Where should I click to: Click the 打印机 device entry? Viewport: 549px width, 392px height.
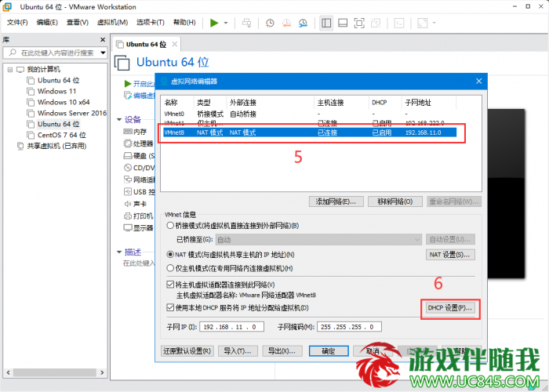pos(139,216)
